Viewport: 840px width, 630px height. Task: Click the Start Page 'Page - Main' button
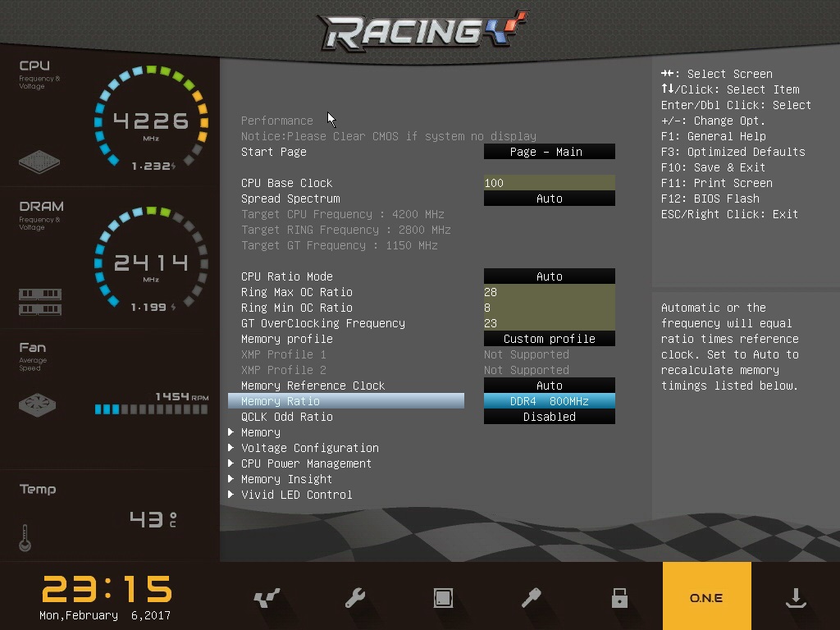pyautogui.click(x=549, y=152)
